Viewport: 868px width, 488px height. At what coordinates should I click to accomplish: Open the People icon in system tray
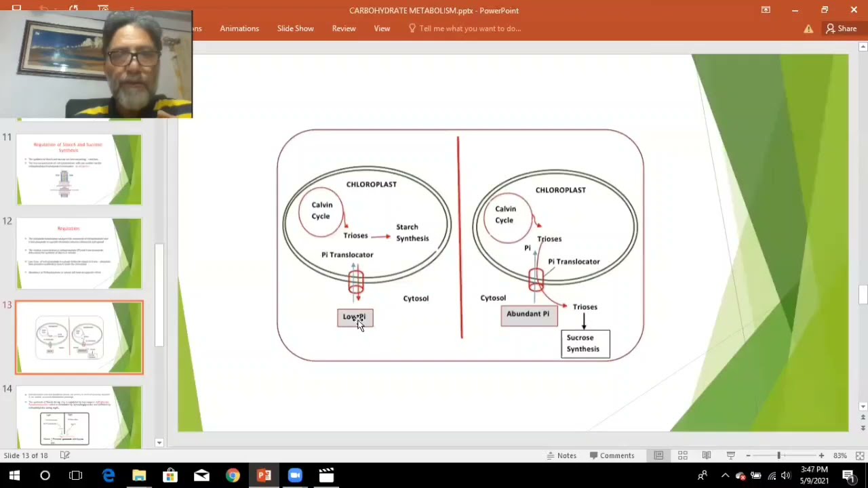tap(703, 476)
